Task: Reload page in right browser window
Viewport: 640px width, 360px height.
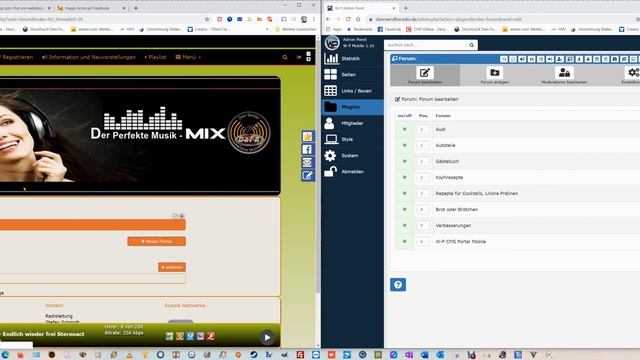Action: point(348,19)
